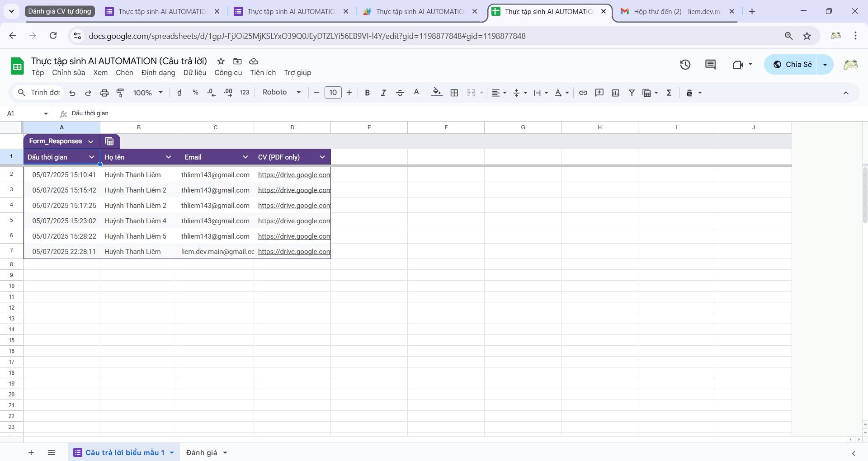Click the font size input field
This screenshot has height=461, width=868.
[x=333, y=93]
